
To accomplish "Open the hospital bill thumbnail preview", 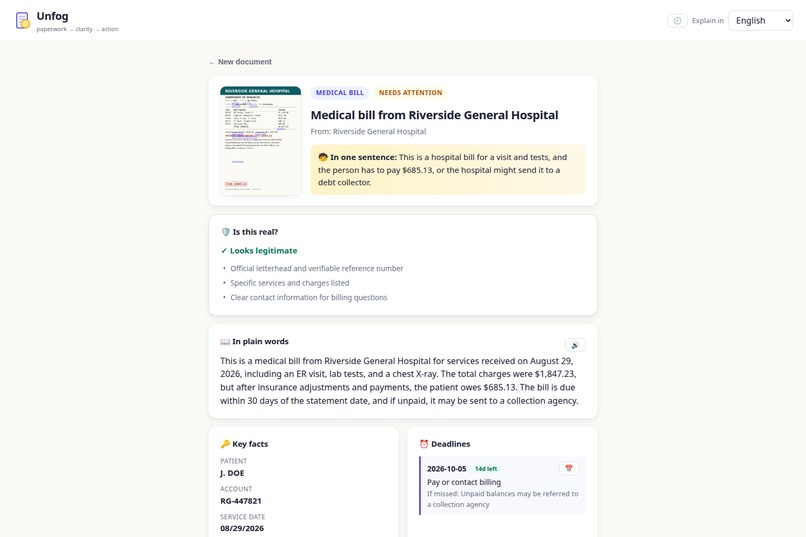I will point(261,140).
